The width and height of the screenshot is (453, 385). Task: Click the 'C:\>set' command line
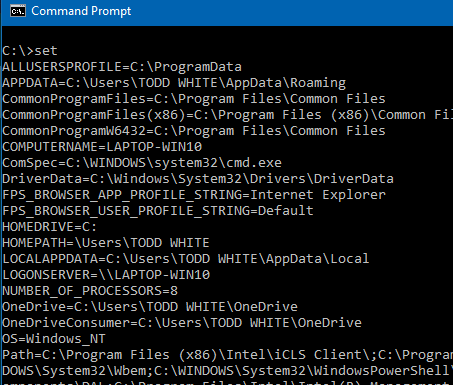click(30, 51)
